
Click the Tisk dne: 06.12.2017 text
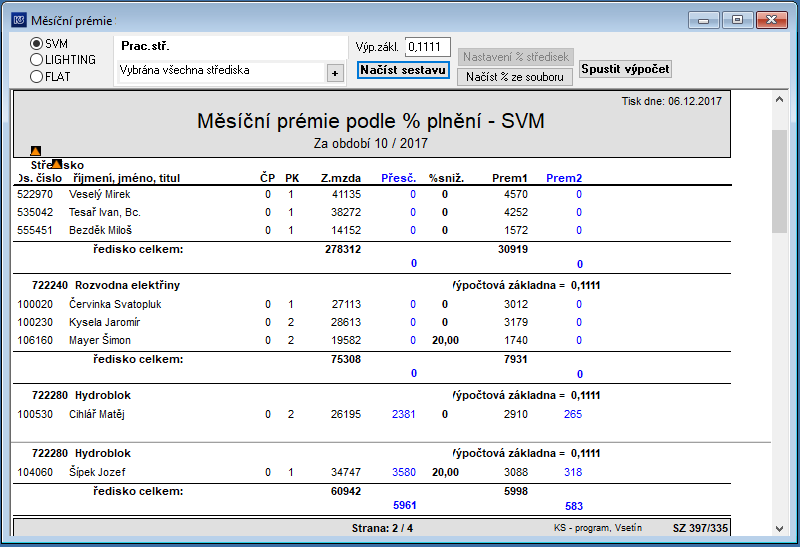click(671, 101)
